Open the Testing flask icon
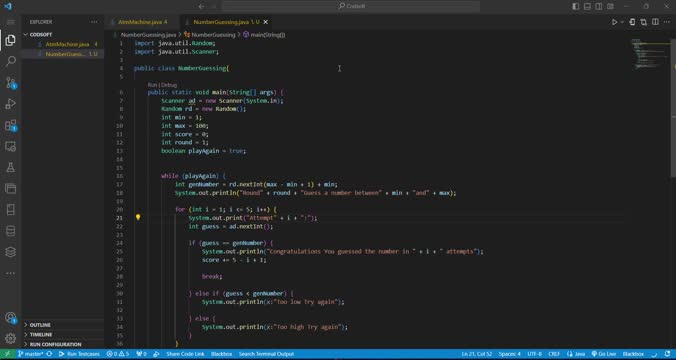 10,167
